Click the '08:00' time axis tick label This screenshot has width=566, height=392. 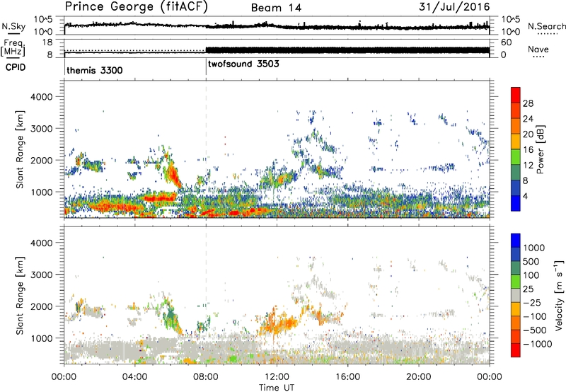(206, 377)
